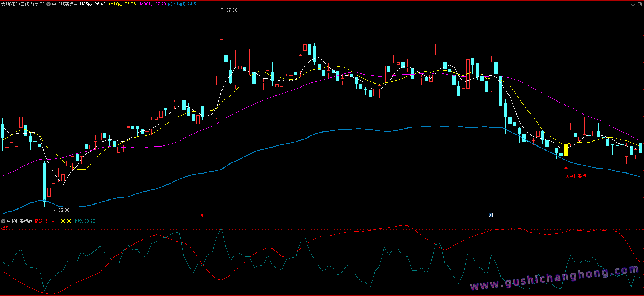Click the red S marker on timeline

tap(202, 216)
